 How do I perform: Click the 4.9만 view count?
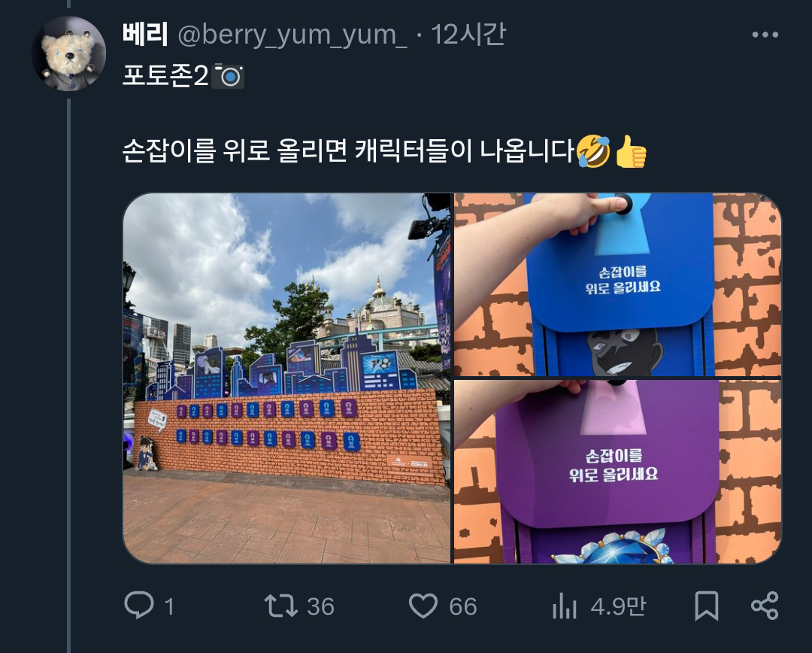[618, 606]
